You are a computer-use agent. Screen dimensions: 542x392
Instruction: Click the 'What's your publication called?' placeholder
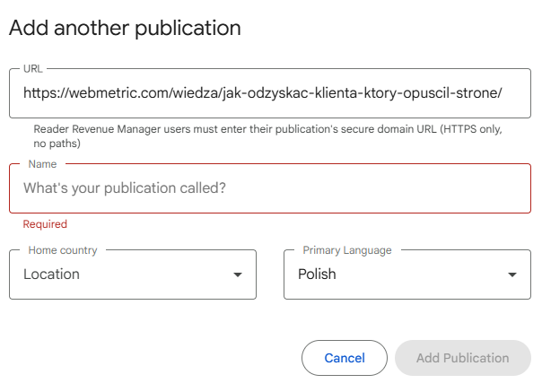(x=124, y=188)
